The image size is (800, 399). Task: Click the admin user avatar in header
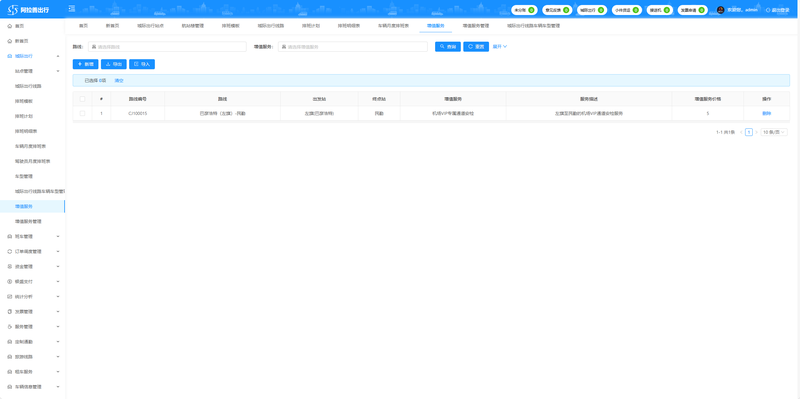point(720,10)
